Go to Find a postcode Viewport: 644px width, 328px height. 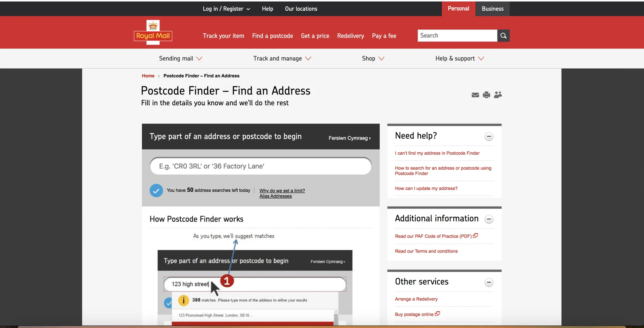tap(272, 36)
